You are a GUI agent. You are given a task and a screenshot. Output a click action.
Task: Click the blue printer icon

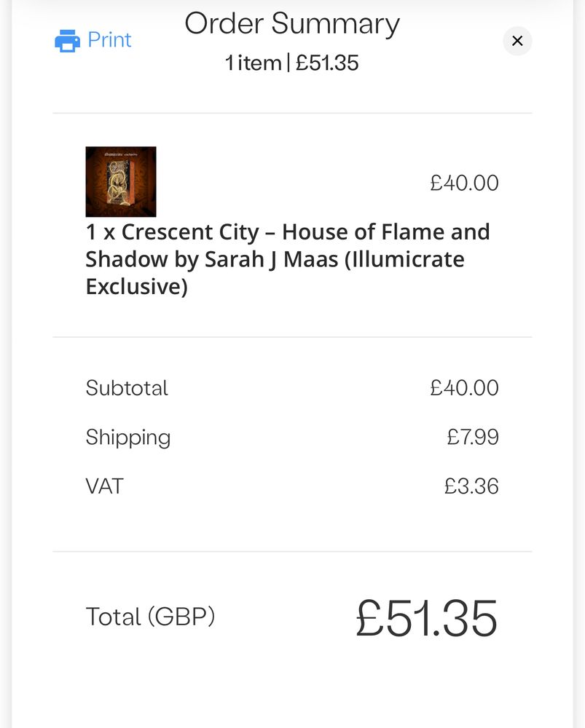point(67,41)
